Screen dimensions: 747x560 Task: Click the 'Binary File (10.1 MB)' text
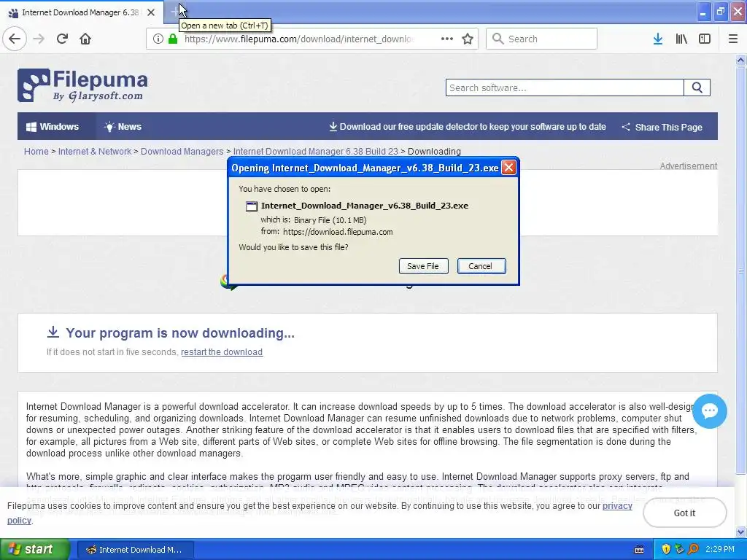[330, 220]
